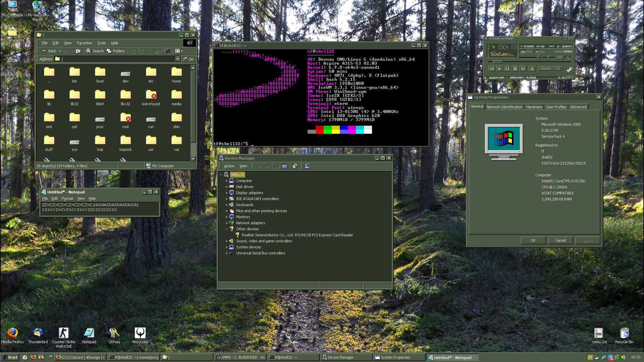644x362 pixels.
Task: Toggle the EQ equalizer button
Action: tap(560, 58)
